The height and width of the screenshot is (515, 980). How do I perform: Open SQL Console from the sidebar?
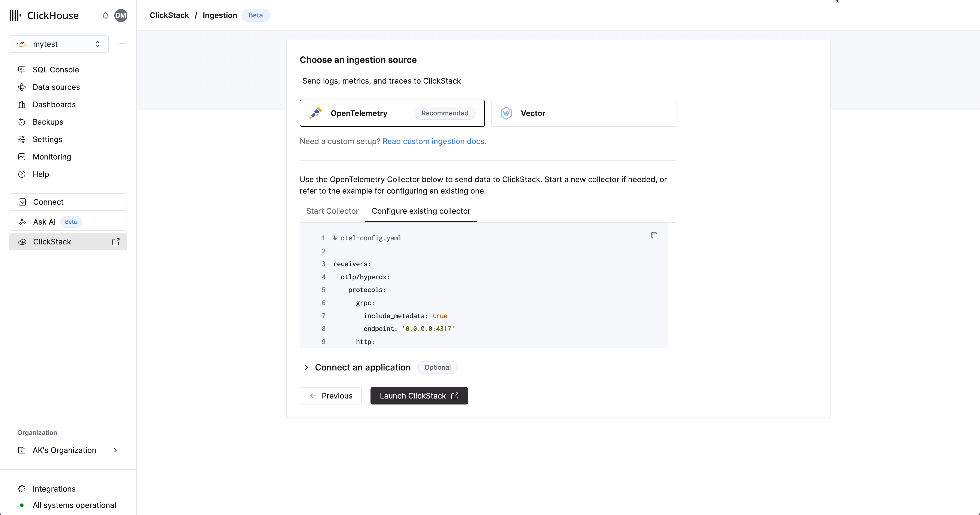point(56,70)
